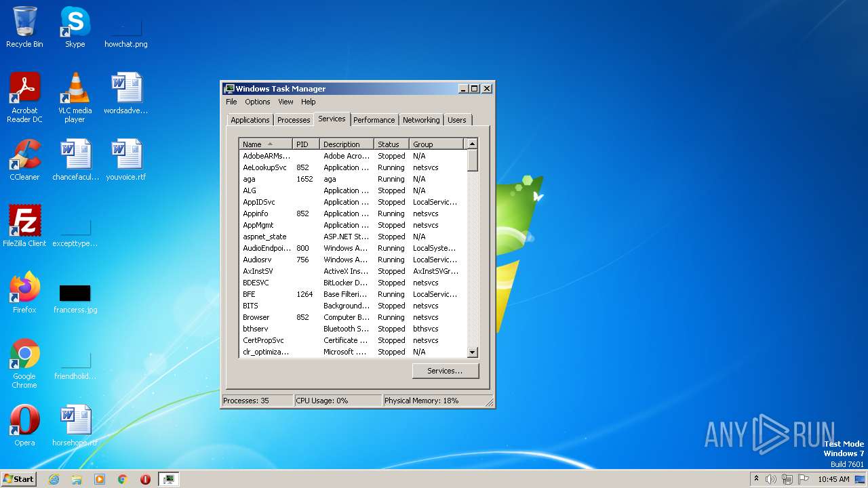
Task: Open the volume control tray icon
Action: (x=771, y=479)
